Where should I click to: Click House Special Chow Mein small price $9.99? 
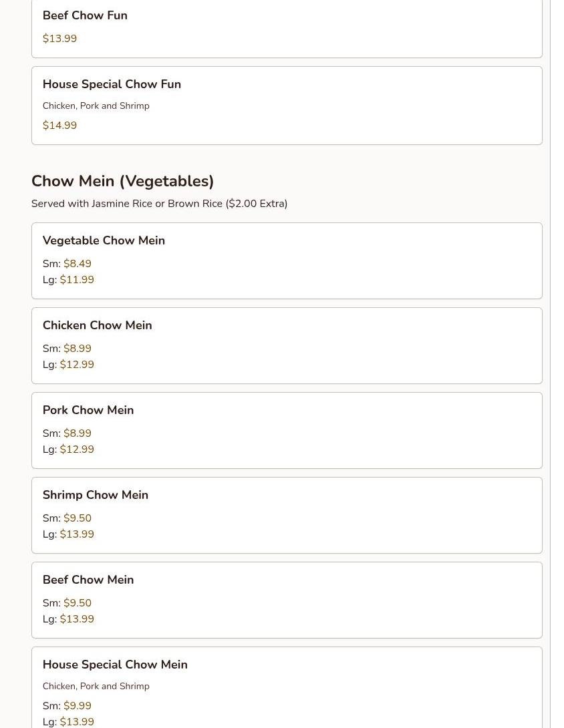click(x=77, y=706)
